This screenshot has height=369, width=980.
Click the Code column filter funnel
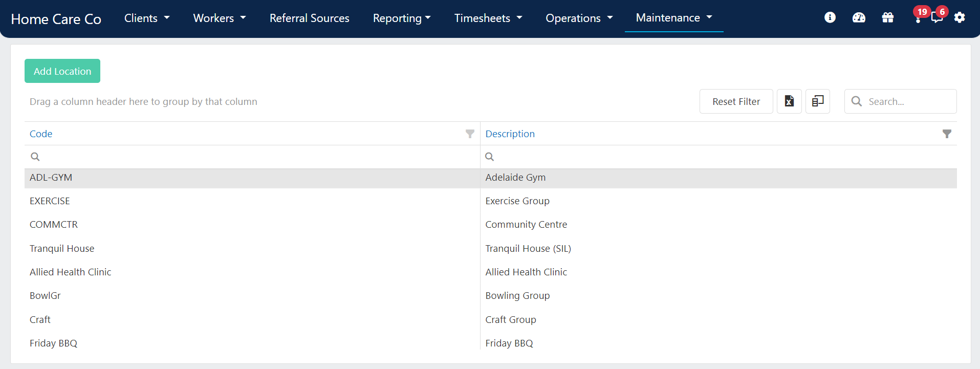[470, 134]
